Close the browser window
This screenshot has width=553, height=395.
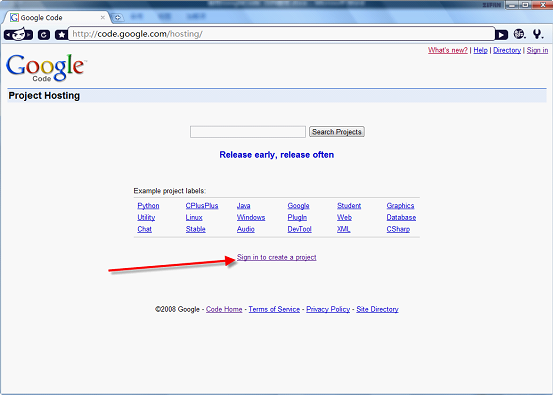542,5
